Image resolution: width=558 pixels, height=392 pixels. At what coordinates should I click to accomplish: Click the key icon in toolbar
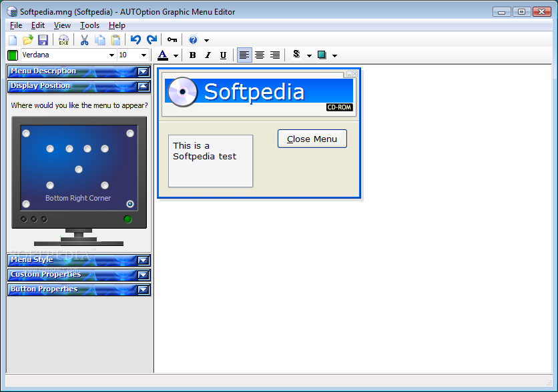click(172, 40)
